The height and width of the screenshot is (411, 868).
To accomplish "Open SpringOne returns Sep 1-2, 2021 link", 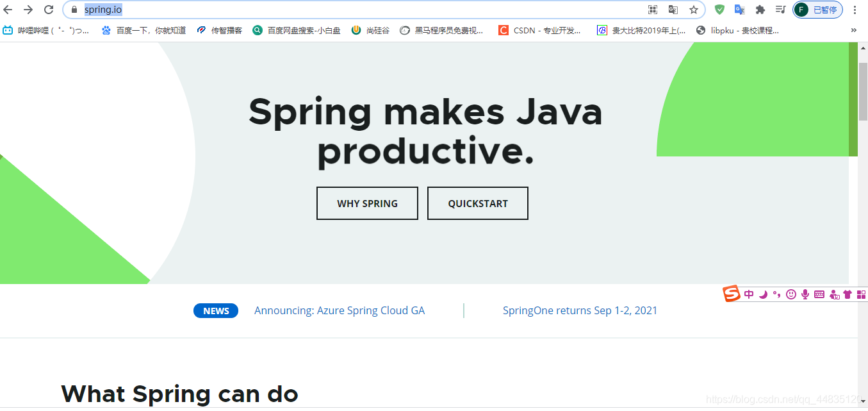I will [x=580, y=310].
